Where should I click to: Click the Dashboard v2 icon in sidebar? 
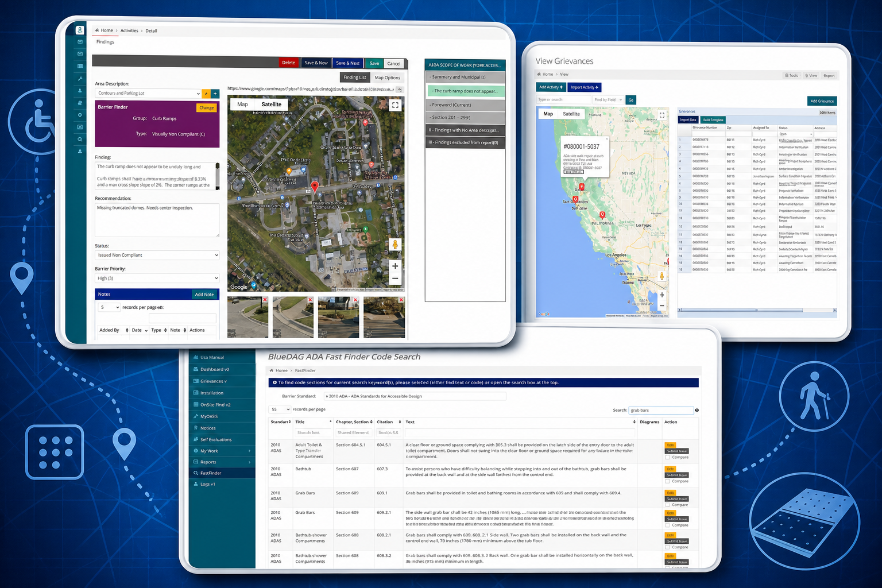(x=196, y=369)
